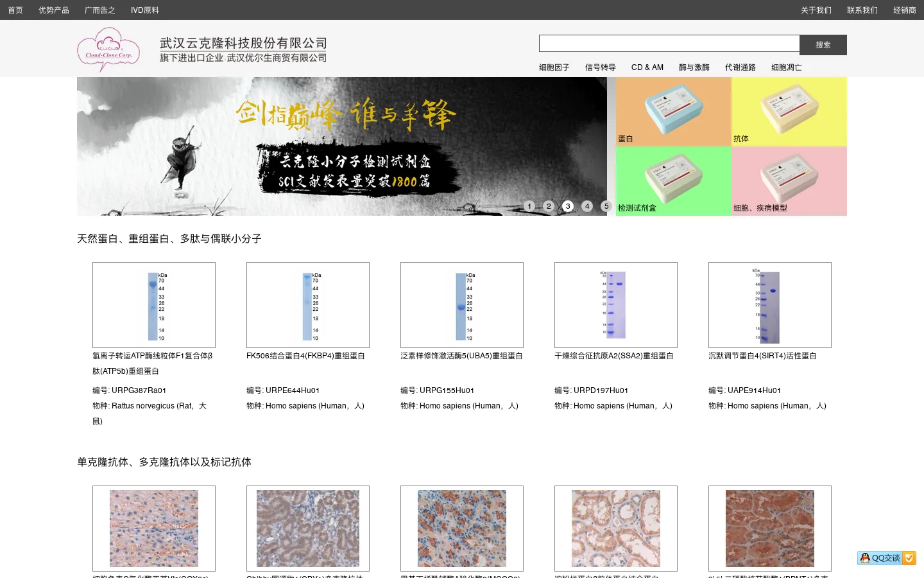This screenshot has width=924, height=578.
Task: Go to the 首页 home menu
Action: click(15, 10)
